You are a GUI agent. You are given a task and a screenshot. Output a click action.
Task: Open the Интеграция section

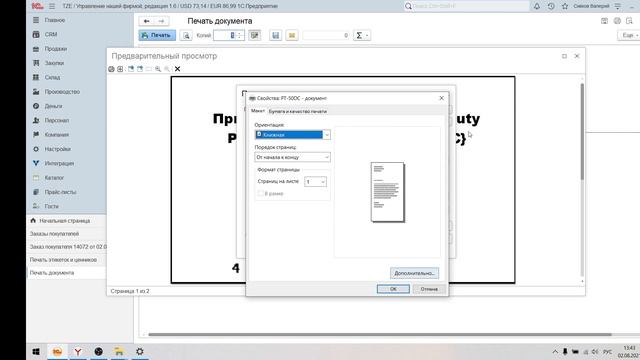point(59,163)
